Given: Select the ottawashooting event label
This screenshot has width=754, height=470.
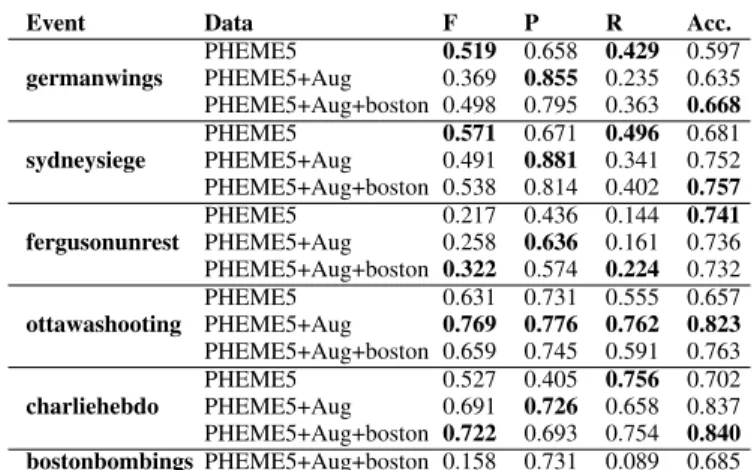Looking at the screenshot, I should click(104, 325).
